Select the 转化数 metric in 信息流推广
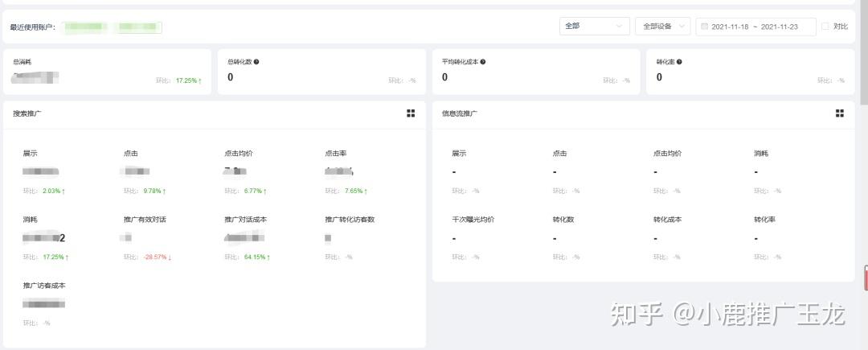 tap(563, 220)
